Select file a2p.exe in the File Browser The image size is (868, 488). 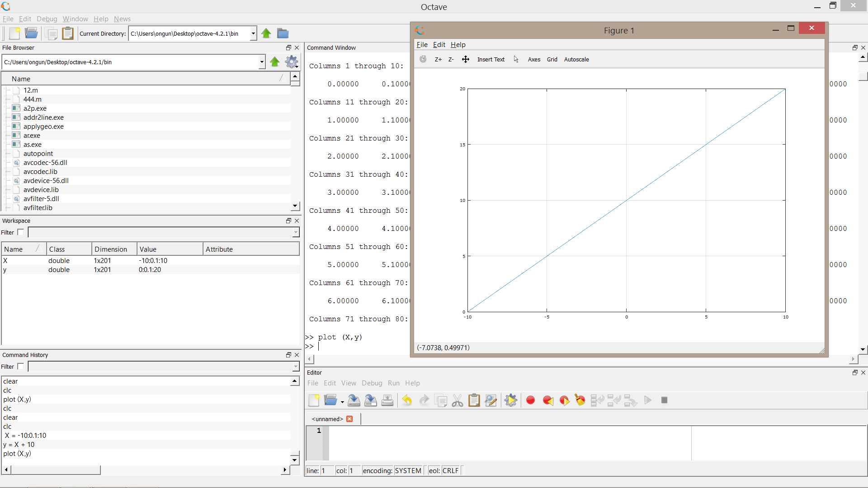pyautogui.click(x=35, y=108)
